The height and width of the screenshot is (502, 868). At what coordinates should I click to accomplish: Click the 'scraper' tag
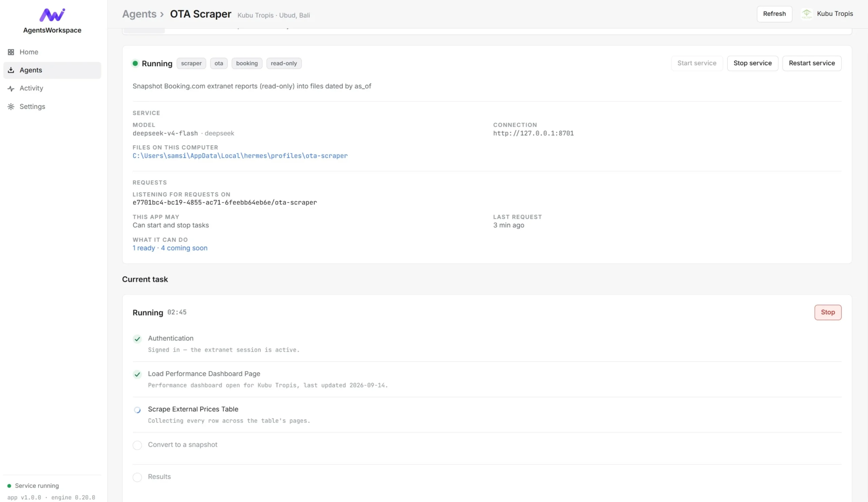(191, 63)
